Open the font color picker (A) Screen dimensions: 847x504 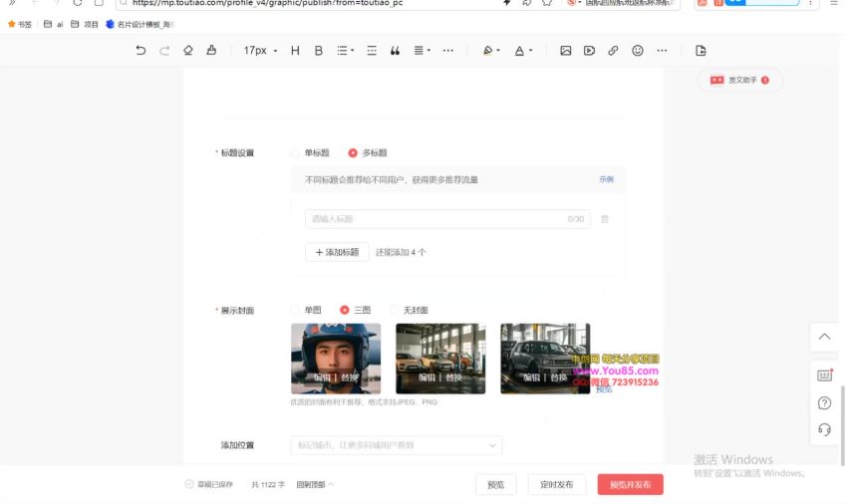(522, 51)
